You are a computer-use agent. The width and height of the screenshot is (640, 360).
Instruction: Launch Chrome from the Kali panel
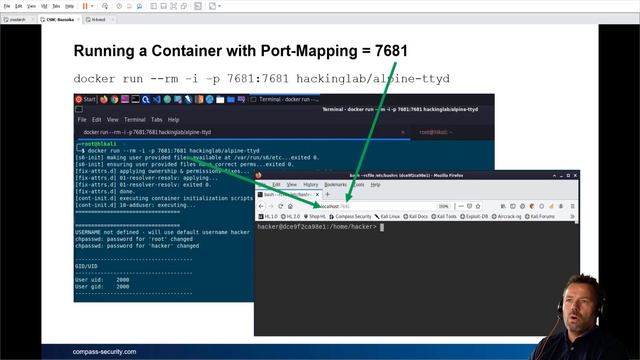[114, 99]
